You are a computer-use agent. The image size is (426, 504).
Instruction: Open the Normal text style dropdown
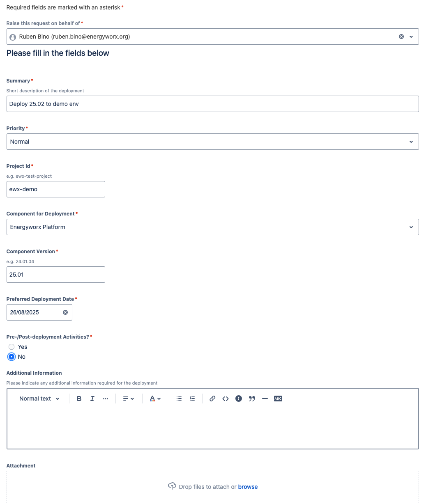[39, 399]
